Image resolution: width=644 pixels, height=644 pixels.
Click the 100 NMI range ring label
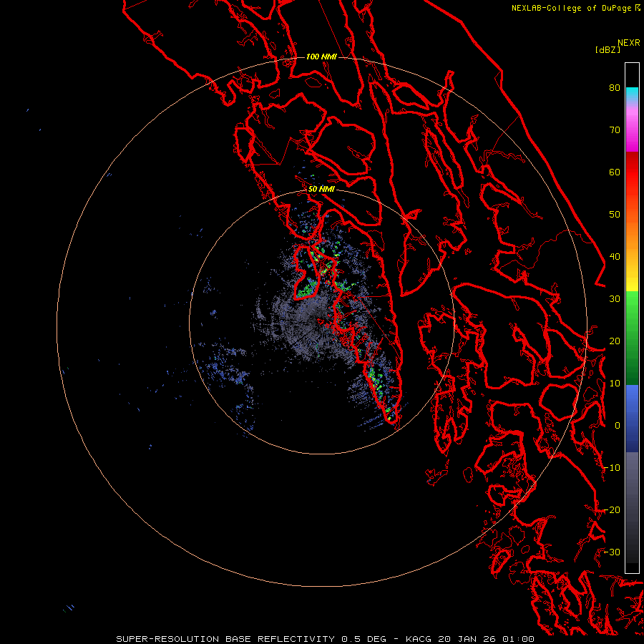321,57
